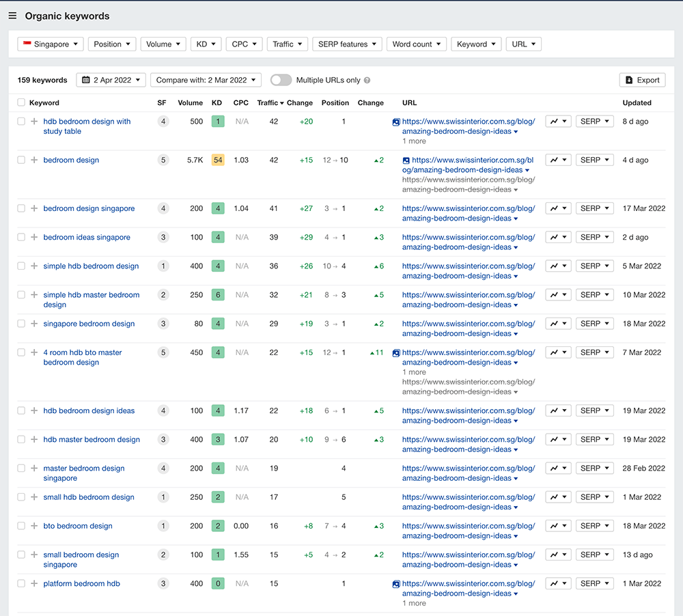Click the help icon next to Multiple URLs only
The width and height of the screenshot is (683, 616).
coord(367,81)
